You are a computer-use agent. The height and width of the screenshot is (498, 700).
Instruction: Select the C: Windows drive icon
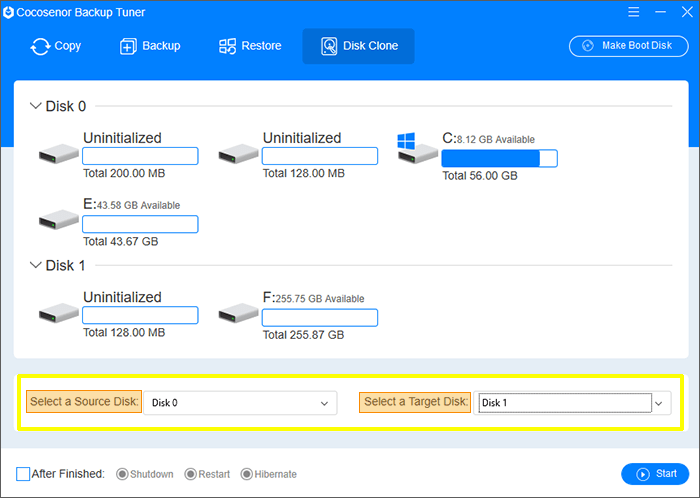pos(417,149)
